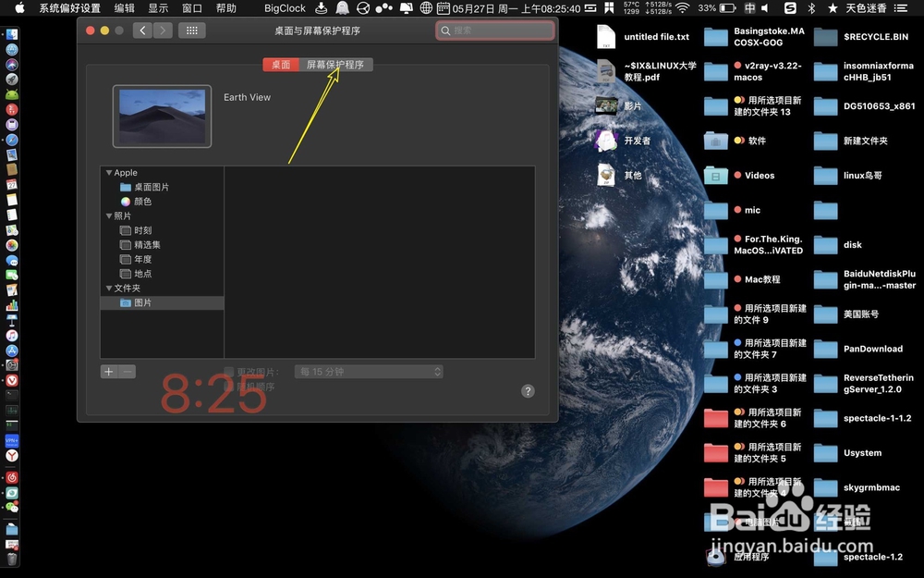This screenshot has height=578, width=924.
Task: Open Calendar icon showing 27 in Dock
Action: pos(12,185)
